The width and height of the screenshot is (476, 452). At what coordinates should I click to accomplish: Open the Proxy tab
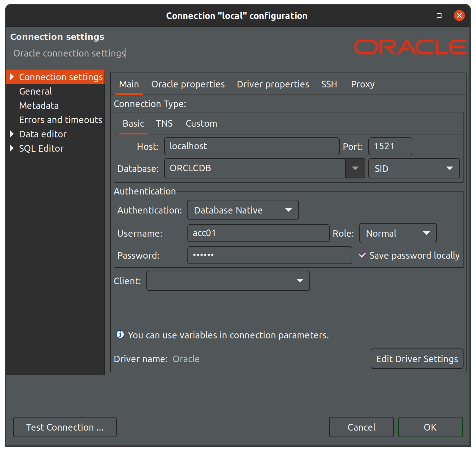click(x=363, y=84)
